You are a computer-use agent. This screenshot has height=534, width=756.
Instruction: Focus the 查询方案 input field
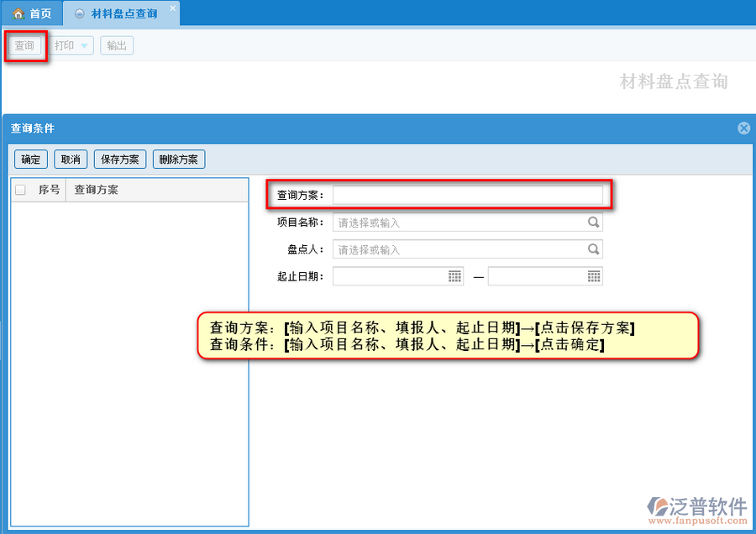point(467,195)
